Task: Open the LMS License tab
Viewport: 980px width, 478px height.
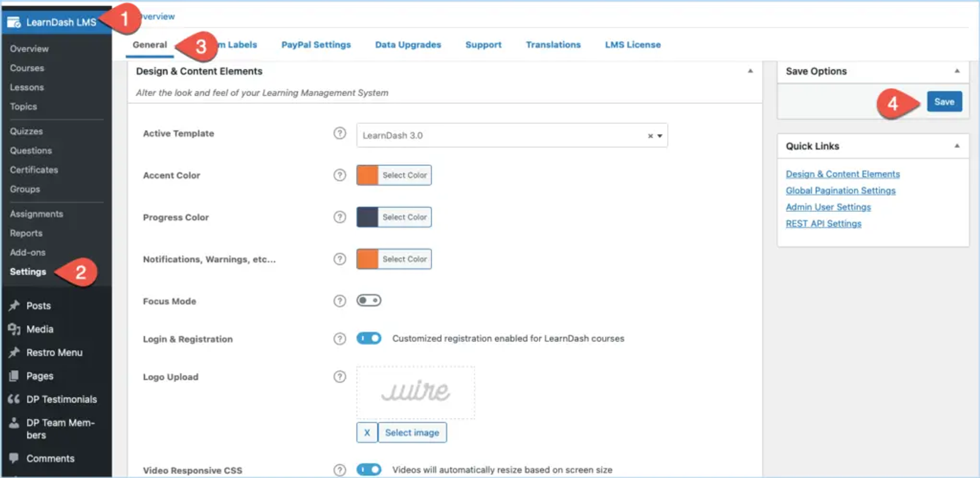Action: click(633, 45)
